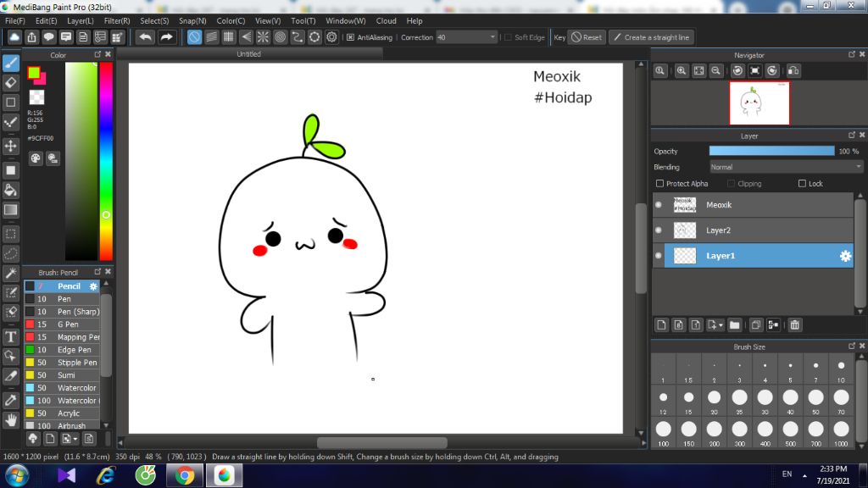Open the Blending mode dropdown
The image size is (868, 488).
tap(786, 167)
